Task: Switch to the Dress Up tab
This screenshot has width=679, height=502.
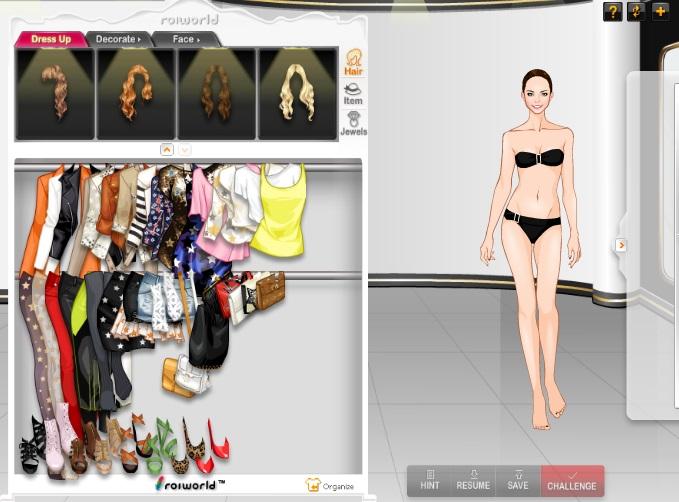Action: pyautogui.click(x=50, y=39)
